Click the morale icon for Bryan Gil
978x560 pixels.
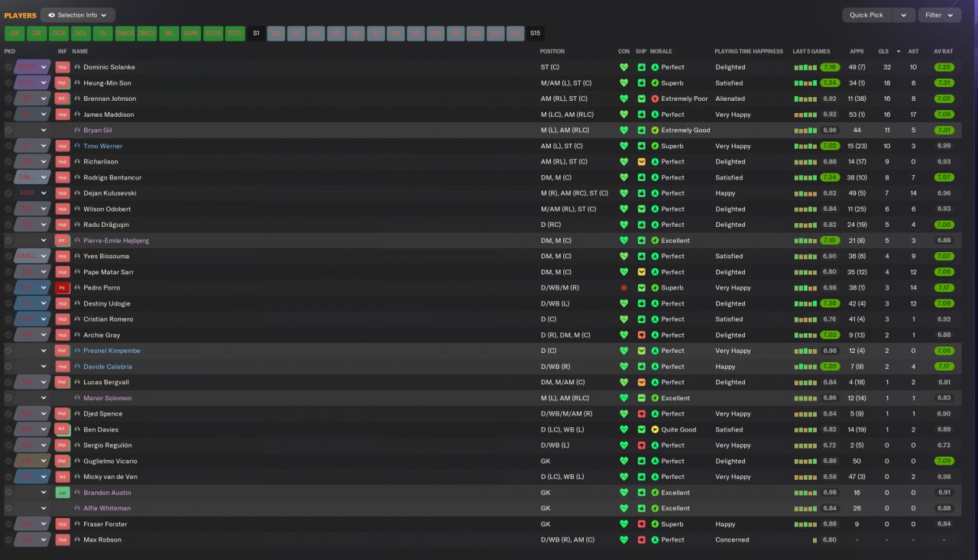[x=655, y=131]
